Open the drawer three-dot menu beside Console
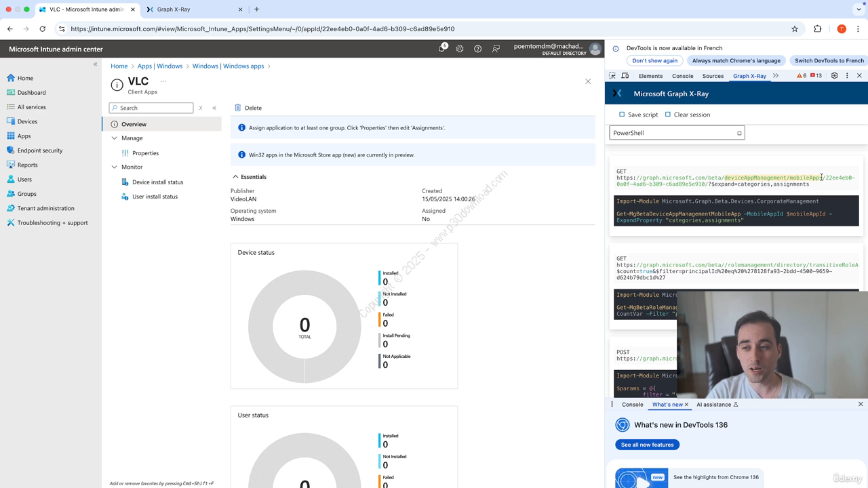This screenshot has height=488, width=868. 612,405
